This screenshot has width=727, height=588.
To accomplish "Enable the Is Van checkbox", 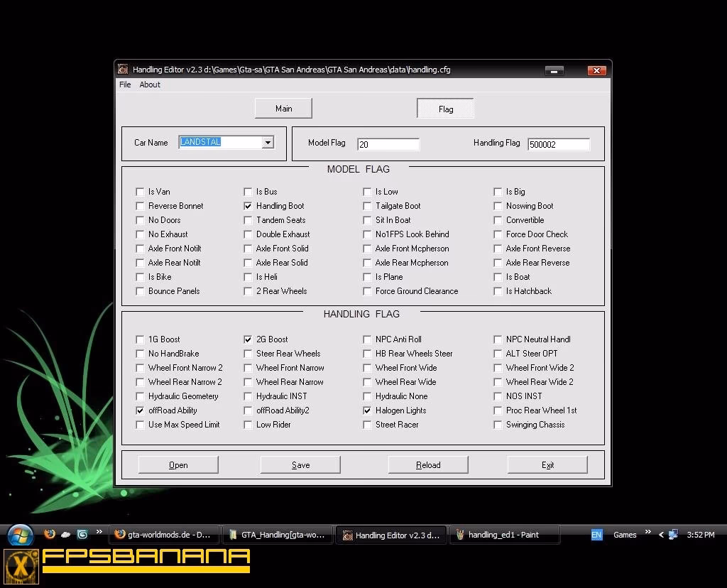I will coord(140,192).
